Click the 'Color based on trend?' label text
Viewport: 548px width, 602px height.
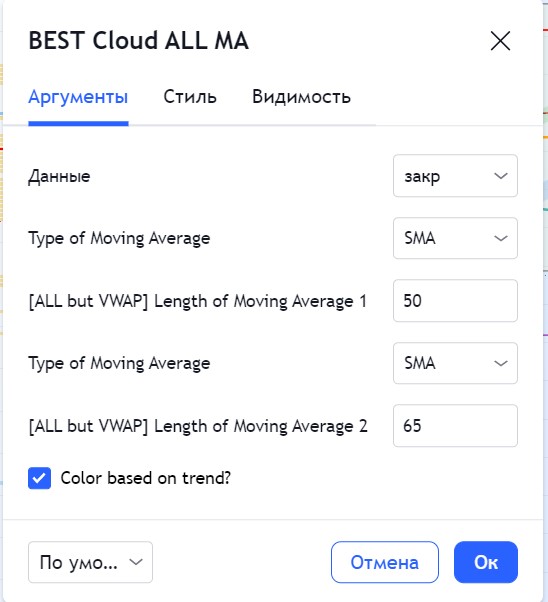tap(146, 478)
